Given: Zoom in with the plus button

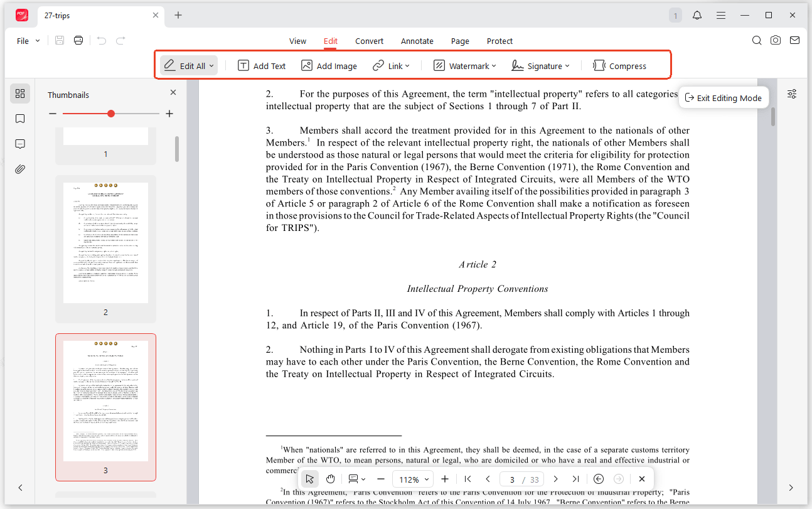Looking at the screenshot, I should (445, 479).
